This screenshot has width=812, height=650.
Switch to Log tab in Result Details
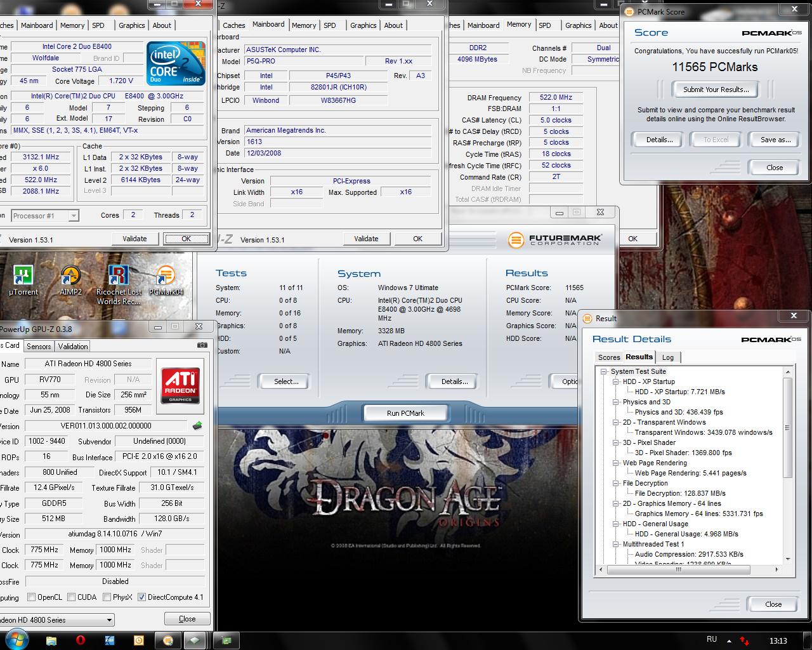(x=668, y=357)
